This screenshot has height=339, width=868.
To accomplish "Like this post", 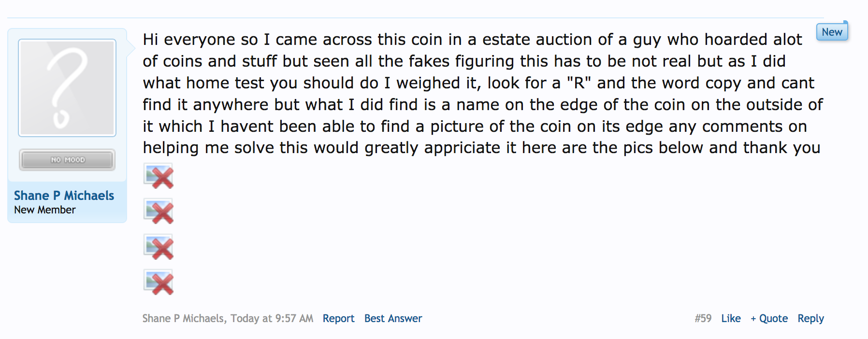I will click(731, 319).
